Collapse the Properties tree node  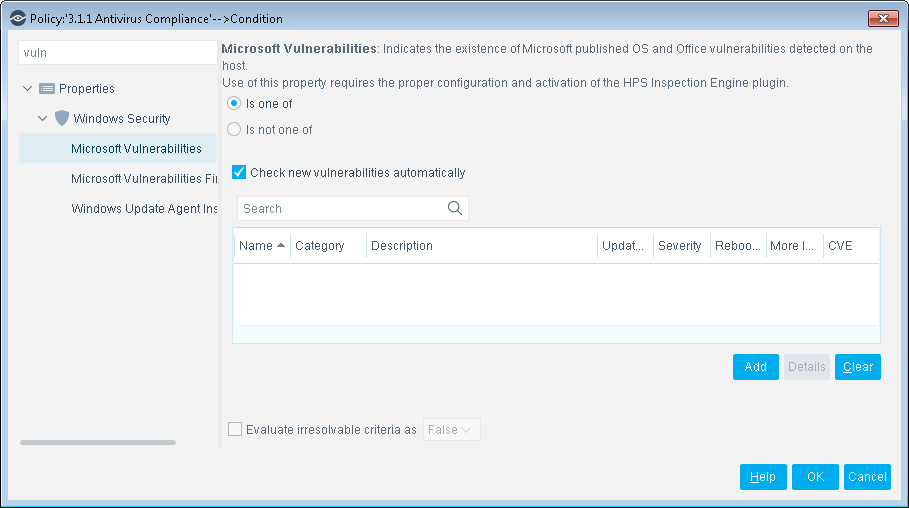tap(27, 89)
